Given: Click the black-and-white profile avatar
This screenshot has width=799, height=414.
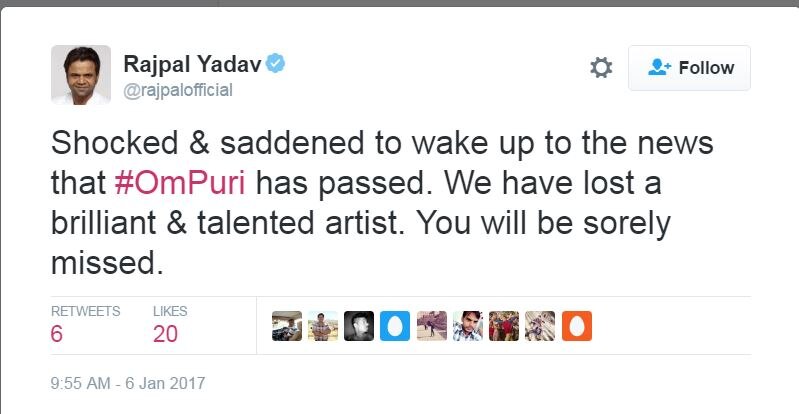Looking at the screenshot, I should [x=358, y=325].
